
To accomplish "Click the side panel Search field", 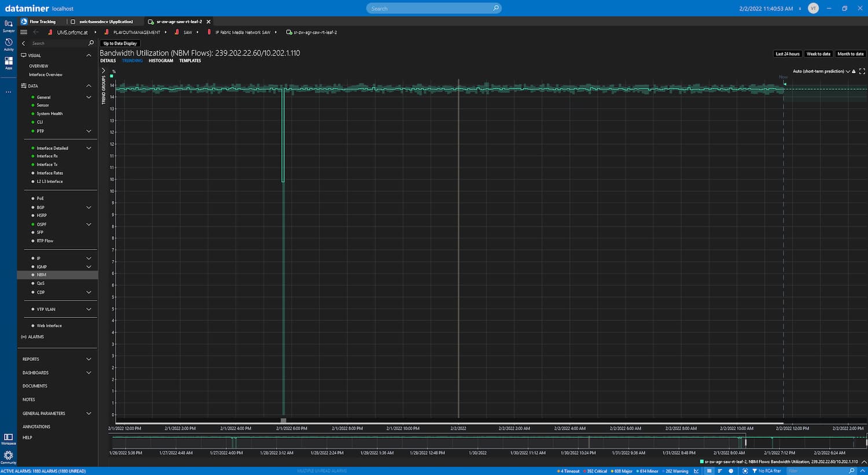I will (58, 43).
